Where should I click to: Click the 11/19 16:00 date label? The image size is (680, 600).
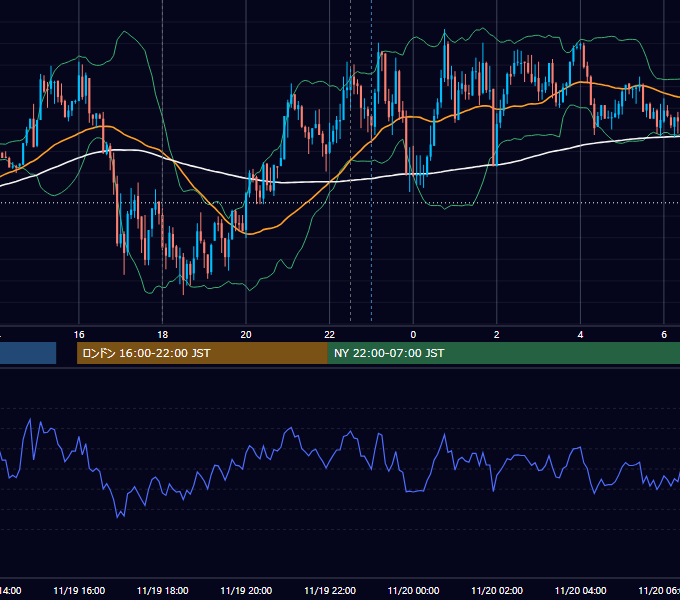tap(79, 591)
